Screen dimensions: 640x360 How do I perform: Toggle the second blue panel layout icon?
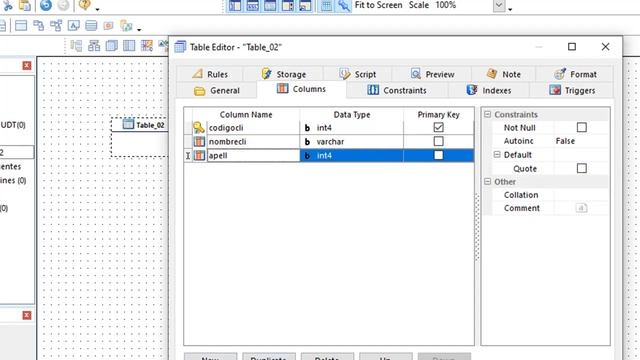point(253,5)
